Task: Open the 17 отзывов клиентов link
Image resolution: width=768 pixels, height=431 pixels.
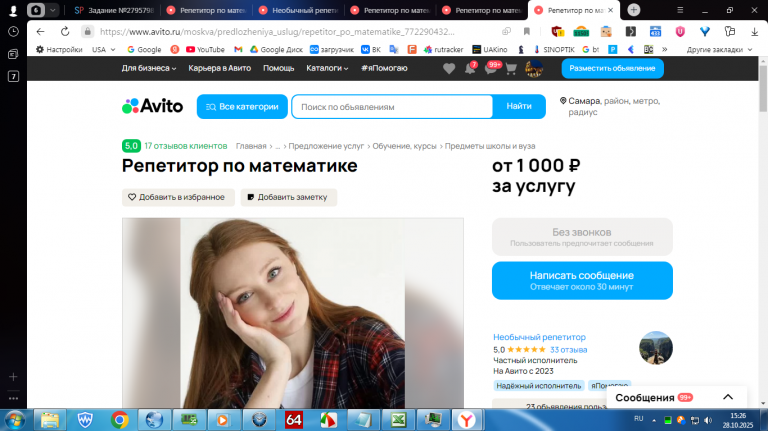Action: pos(186,146)
